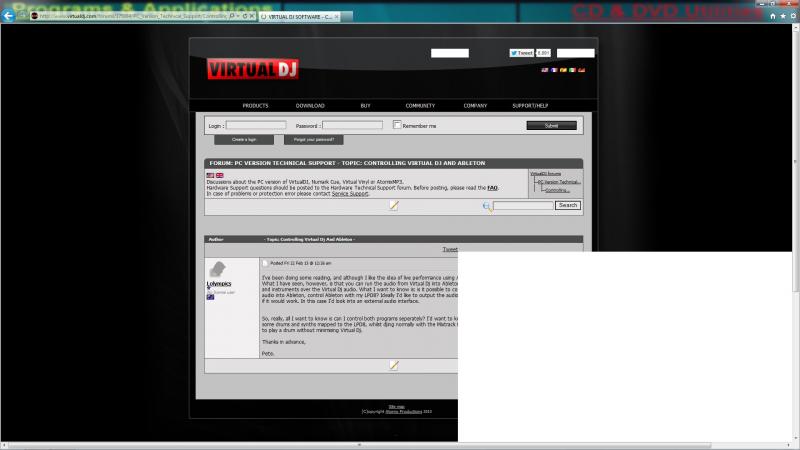
Task: Open the favorites star icon
Action: [783, 16]
